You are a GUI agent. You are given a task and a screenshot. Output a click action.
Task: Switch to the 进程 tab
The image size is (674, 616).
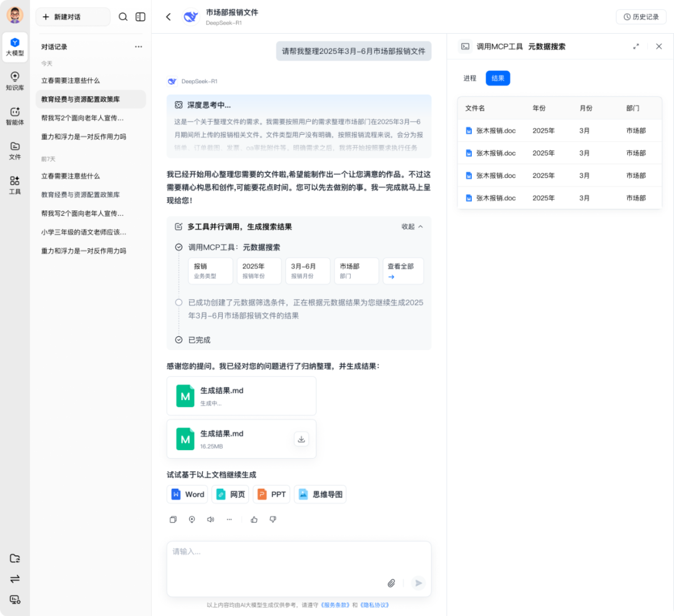(x=470, y=78)
